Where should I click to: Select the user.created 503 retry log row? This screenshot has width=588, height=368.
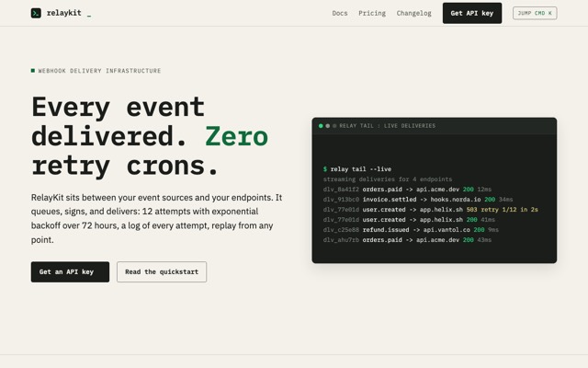431,210
